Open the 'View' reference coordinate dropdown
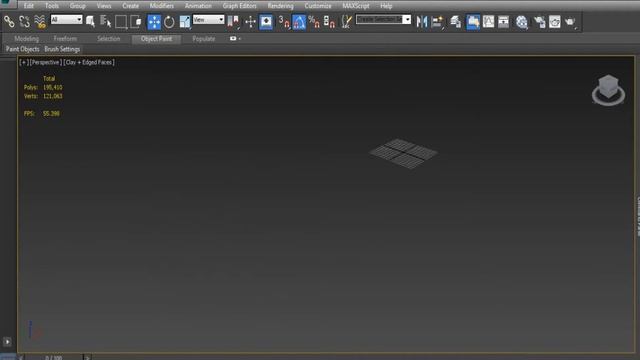Screen dimensions: 640x360 tap(209, 20)
